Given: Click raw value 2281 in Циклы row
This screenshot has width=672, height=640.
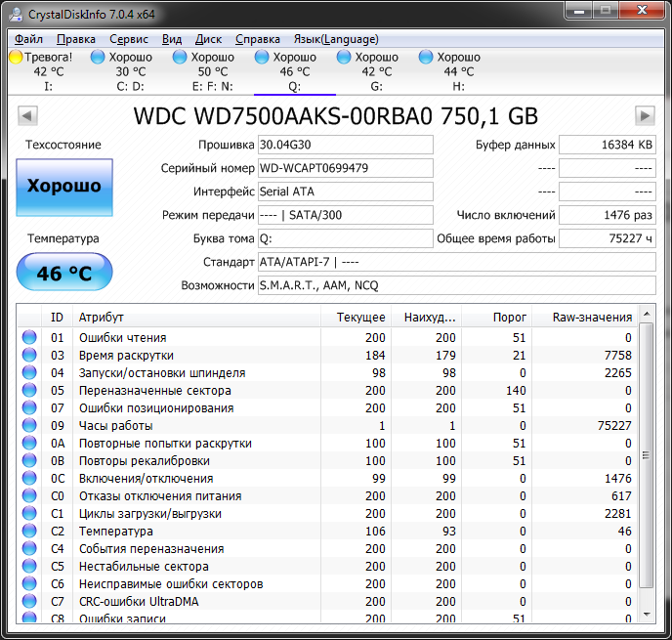Looking at the screenshot, I should (x=617, y=514).
